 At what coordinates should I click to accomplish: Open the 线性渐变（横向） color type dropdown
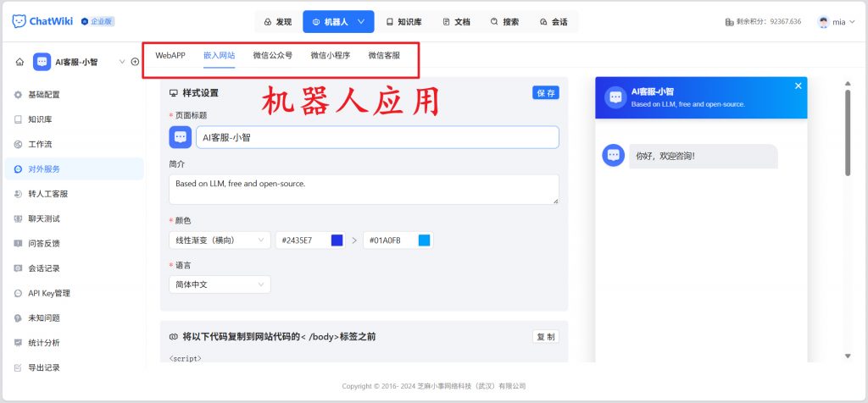coord(220,240)
